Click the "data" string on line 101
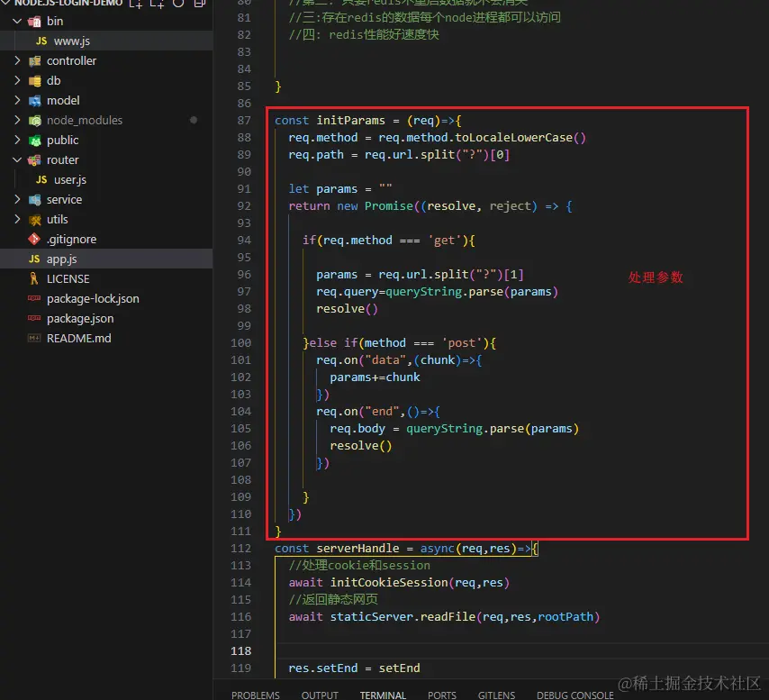769x700 pixels. pyautogui.click(x=385, y=360)
